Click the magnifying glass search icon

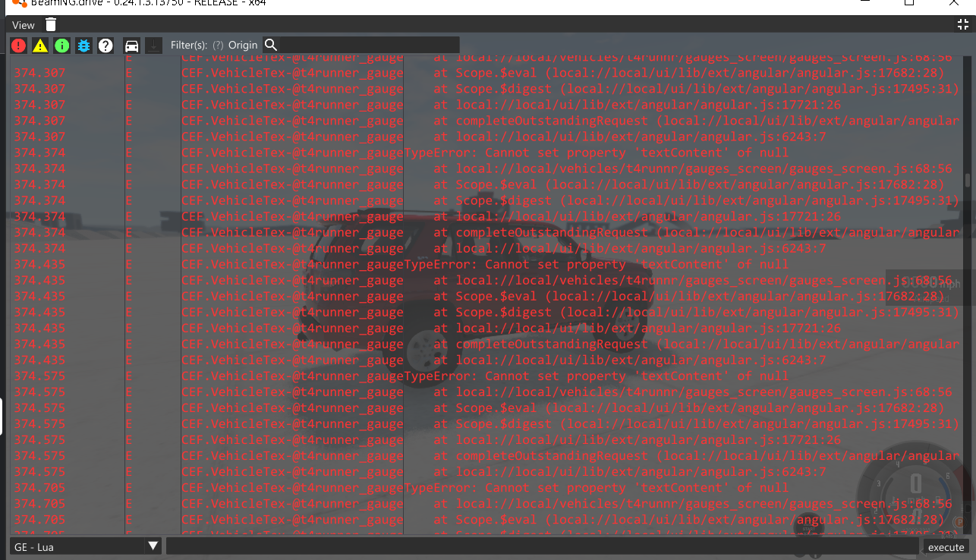click(x=271, y=45)
